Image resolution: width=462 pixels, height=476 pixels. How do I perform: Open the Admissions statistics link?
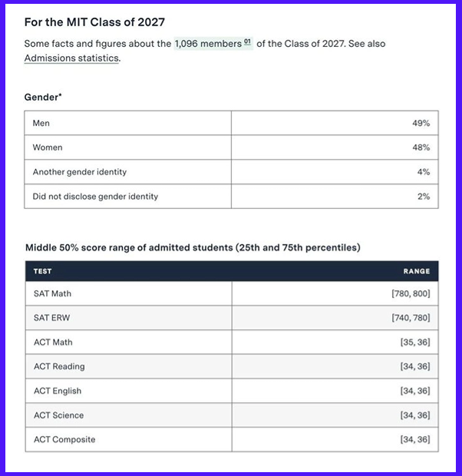(71, 58)
